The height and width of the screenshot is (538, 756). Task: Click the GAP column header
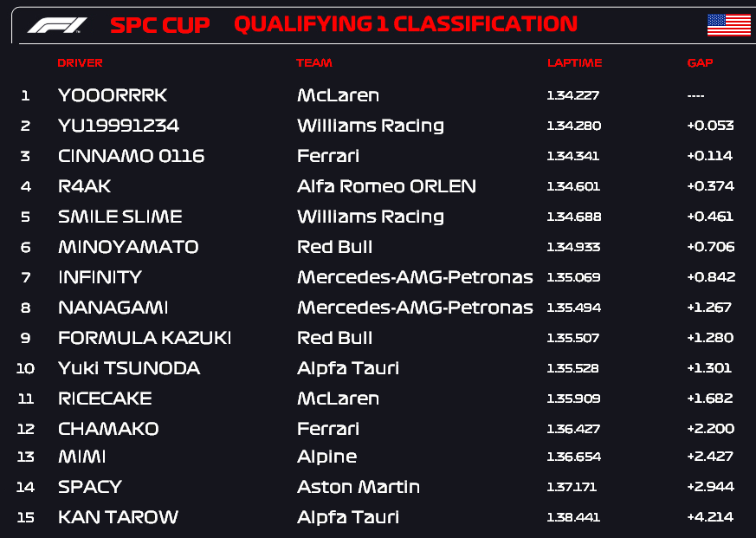tap(700, 62)
